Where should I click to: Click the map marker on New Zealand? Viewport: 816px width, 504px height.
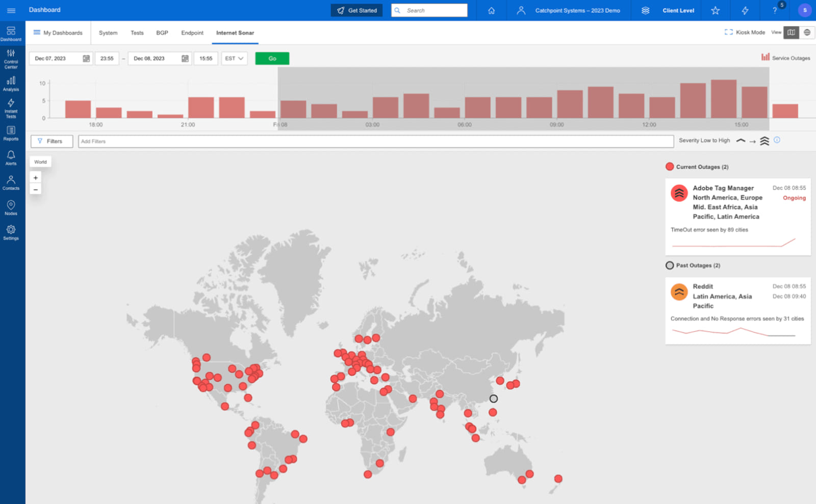pos(558,479)
